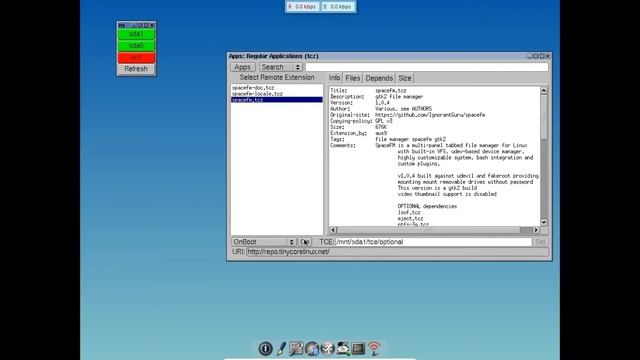Toggle mount of sda1 partition
Image resolution: width=640 pixels, height=360 pixels.
click(136, 34)
